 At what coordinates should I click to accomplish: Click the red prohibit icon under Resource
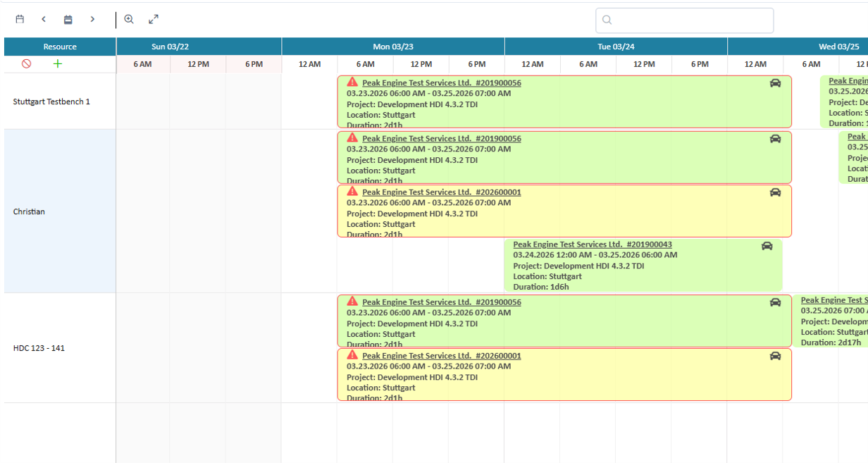[x=27, y=63]
